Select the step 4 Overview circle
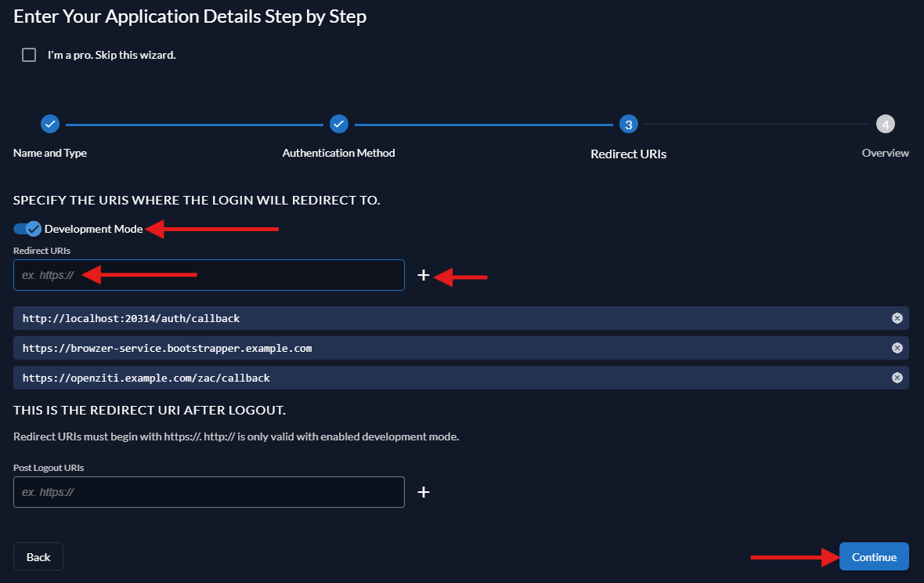924x583 pixels. click(885, 123)
